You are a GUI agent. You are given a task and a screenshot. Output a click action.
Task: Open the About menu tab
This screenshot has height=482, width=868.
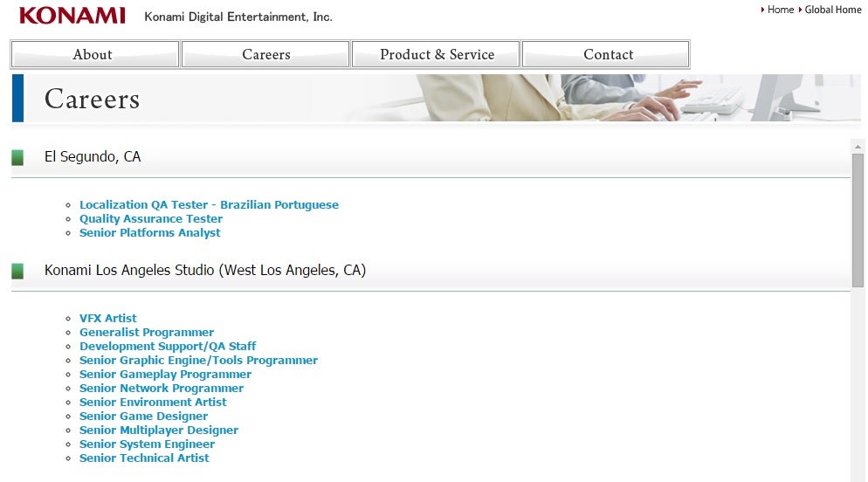tap(94, 54)
